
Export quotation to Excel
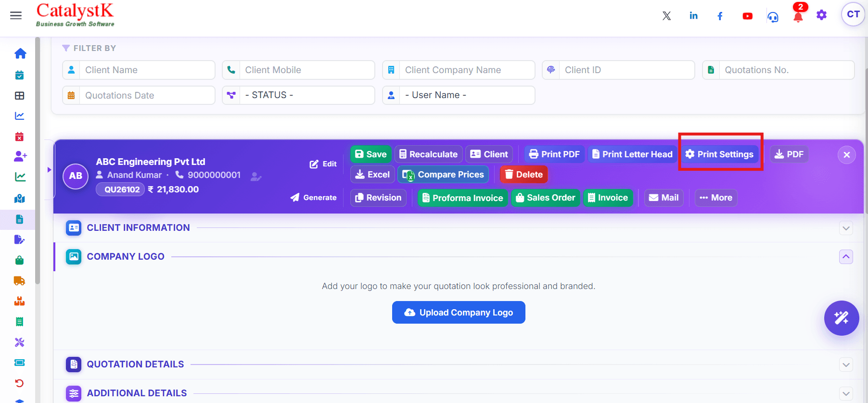pyautogui.click(x=372, y=175)
